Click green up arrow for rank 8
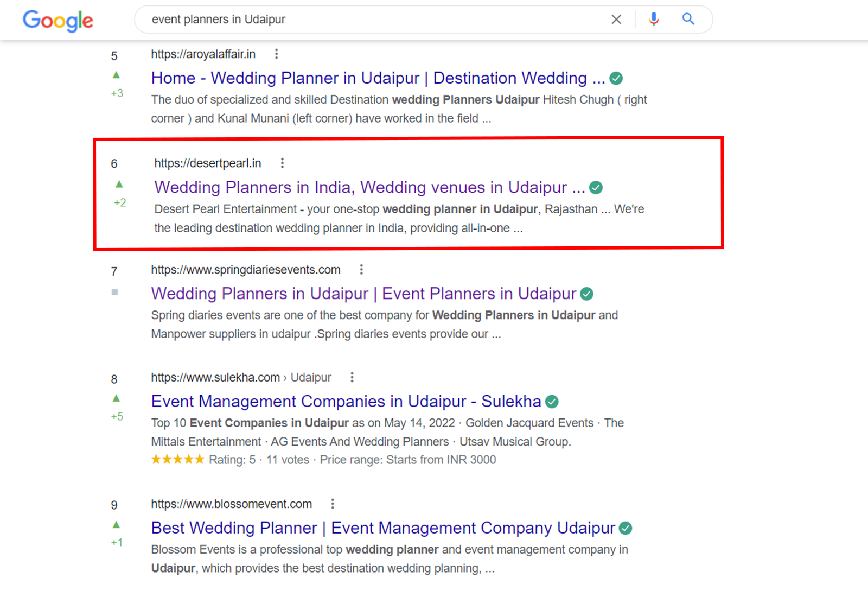The image size is (868, 597). tap(116, 398)
